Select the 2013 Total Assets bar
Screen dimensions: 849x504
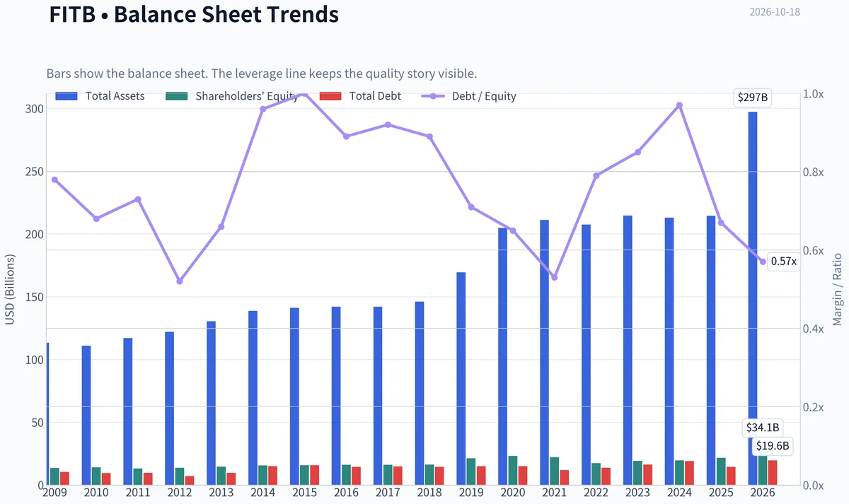pos(211,403)
